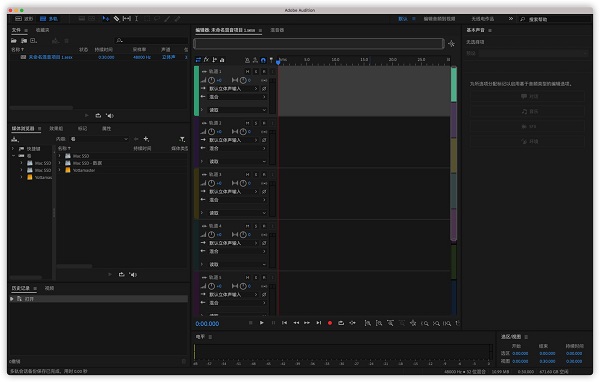Toggle loop playback in transport bar
Screen dimensions: 600x382
click(x=341, y=323)
